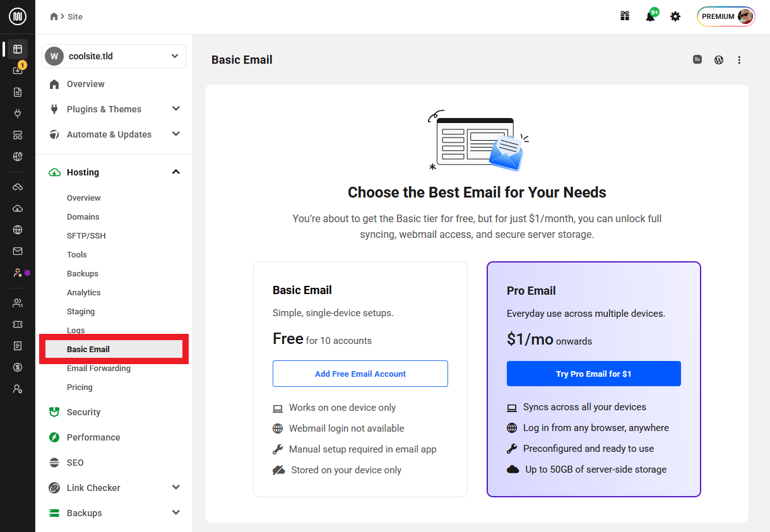Click the document page icon in dark rail
The image size is (770, 532).
(x=18, y=92)
